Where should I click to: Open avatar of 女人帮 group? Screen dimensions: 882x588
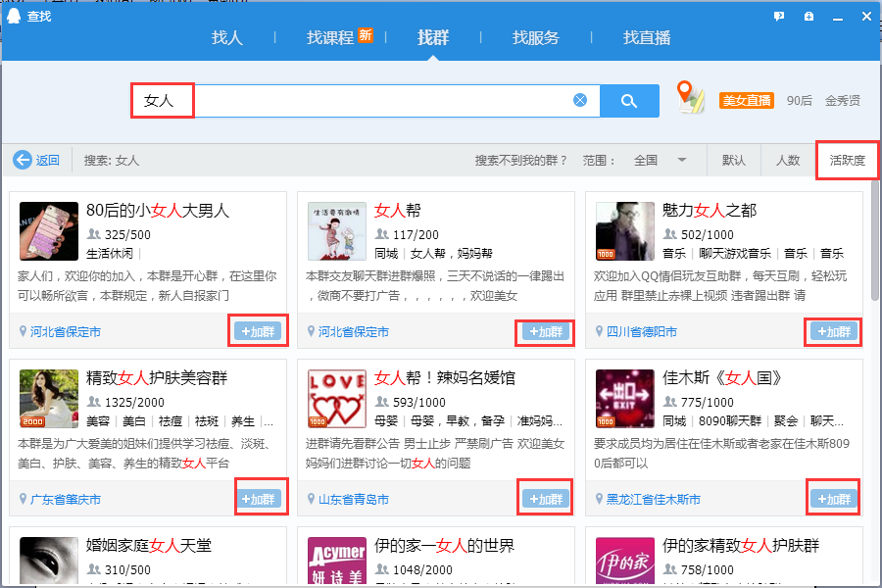337,231
